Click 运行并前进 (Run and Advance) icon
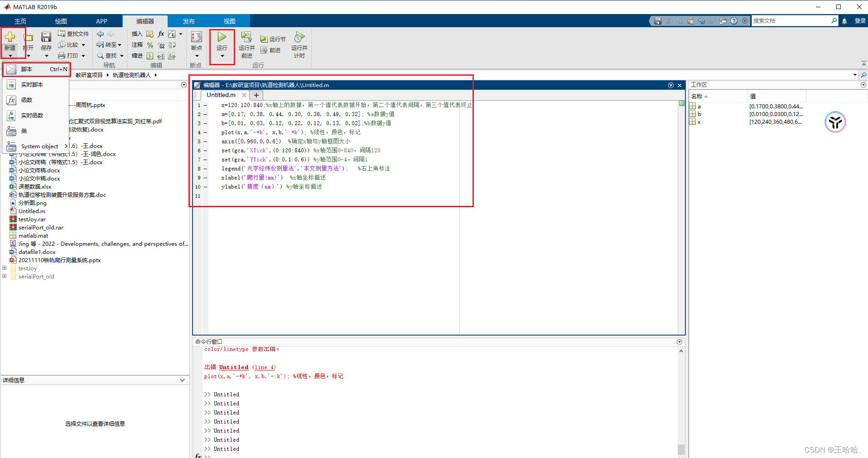 [x=246, y=37]
